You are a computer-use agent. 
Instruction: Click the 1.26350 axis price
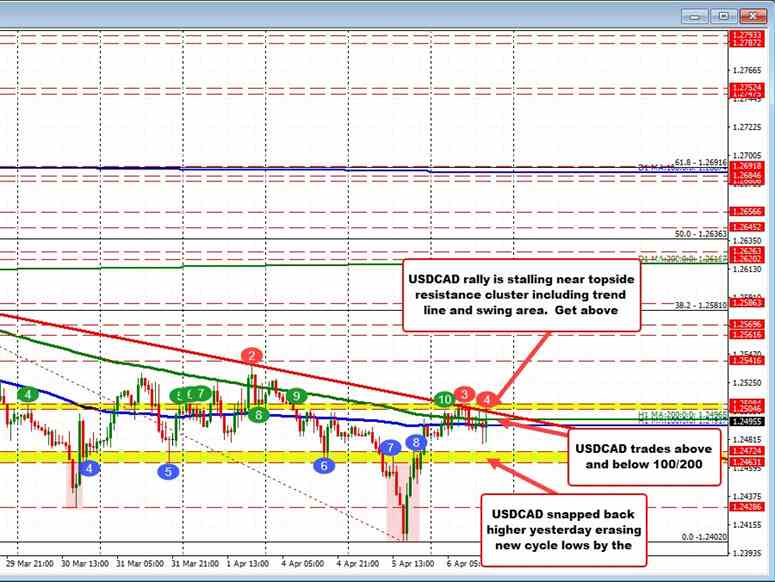(746, 241)
